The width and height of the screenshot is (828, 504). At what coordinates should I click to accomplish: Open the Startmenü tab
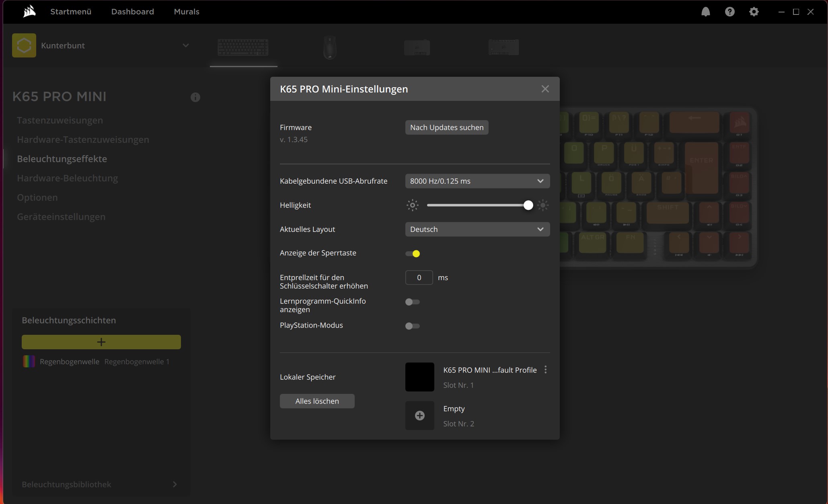[71, 12]
